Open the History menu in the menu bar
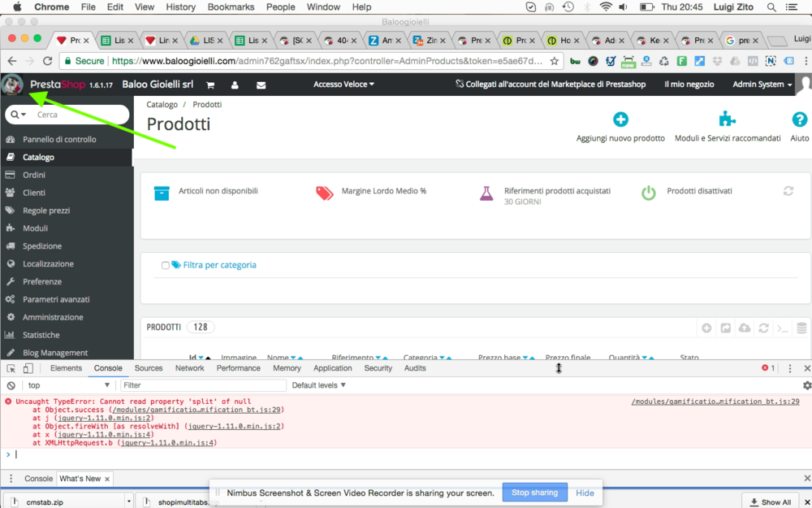Screen dimensions: 812x508 click(180, 7)
